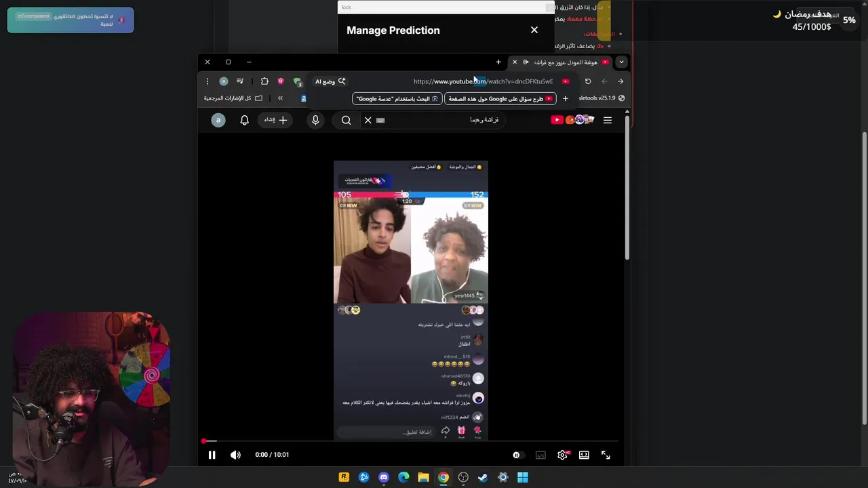The image size is (868, 488).
Task: Close the YouTube browser tab
Action: [515, 62]
